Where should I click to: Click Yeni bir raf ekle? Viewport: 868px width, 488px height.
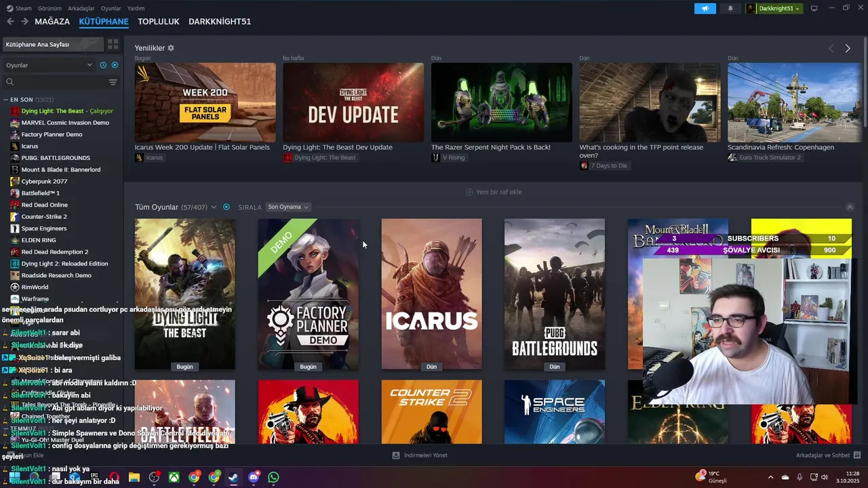pyautogui.click(x=493, y=192)
